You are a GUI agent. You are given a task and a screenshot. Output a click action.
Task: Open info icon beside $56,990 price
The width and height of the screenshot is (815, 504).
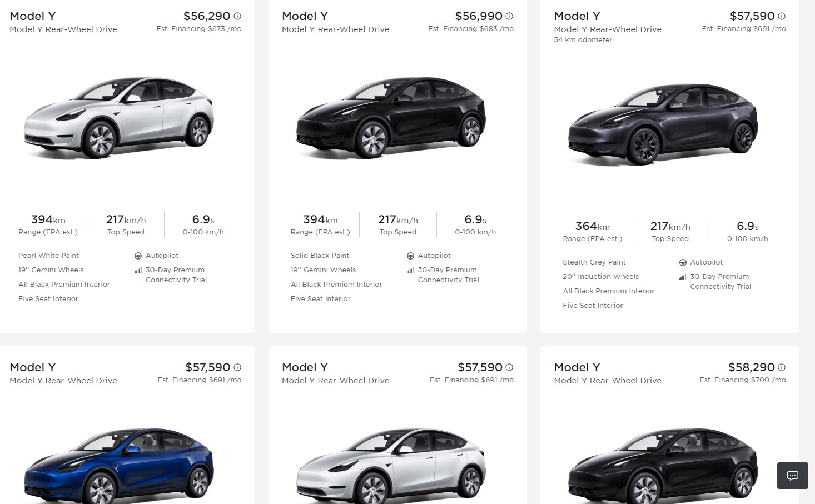(509, 16)
